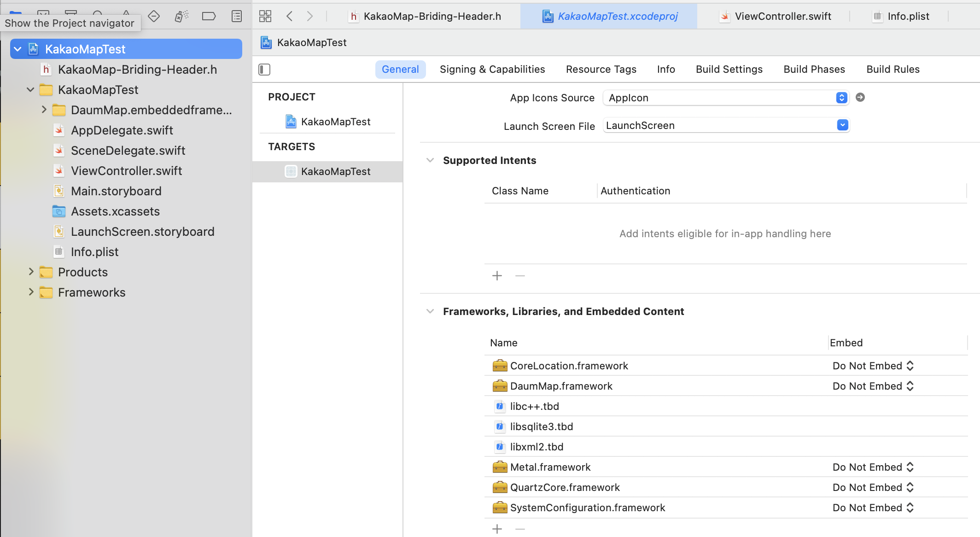Open the Breakpoint navigator icon
The image size is (980, 537).
[209, 17]
